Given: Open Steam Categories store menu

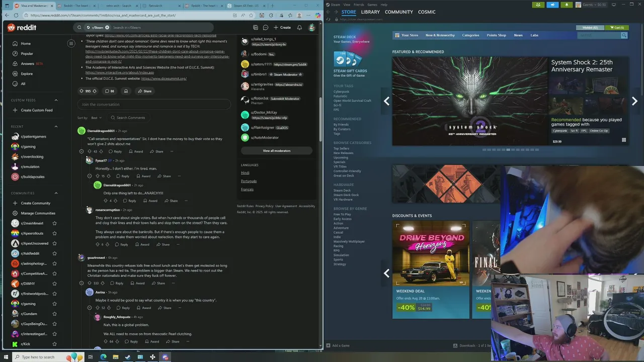Looking at the screenshot, I should tap(470, 35).
